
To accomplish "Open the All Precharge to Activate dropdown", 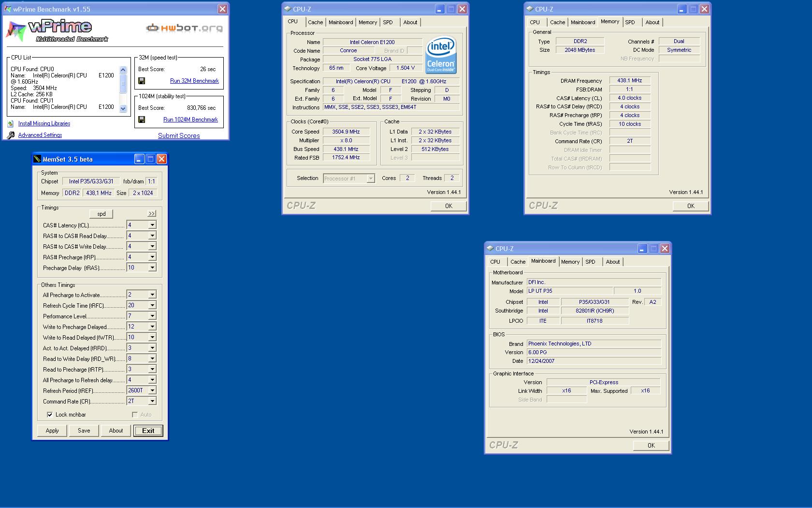I will click(152, 295).
